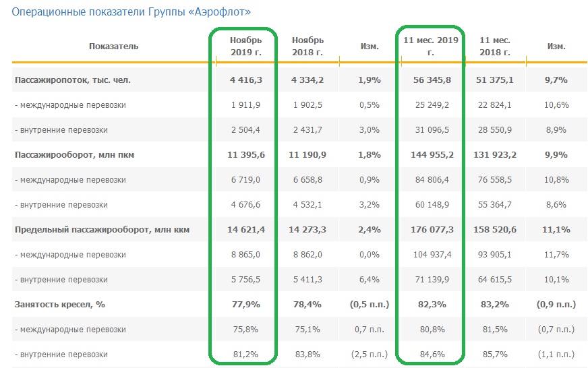Click the cell '10,6%'
Viewport: 588px width, 368px height.
pos(556,105)
